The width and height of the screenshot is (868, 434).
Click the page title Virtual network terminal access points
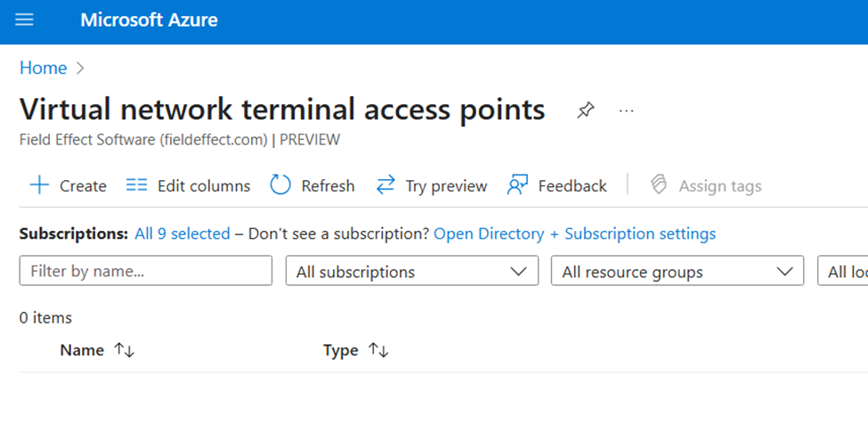pos(282,110)
